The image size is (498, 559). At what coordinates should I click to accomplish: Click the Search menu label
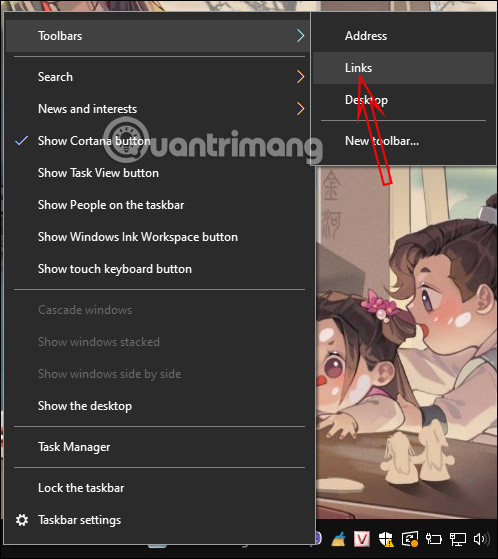point(55,77)
